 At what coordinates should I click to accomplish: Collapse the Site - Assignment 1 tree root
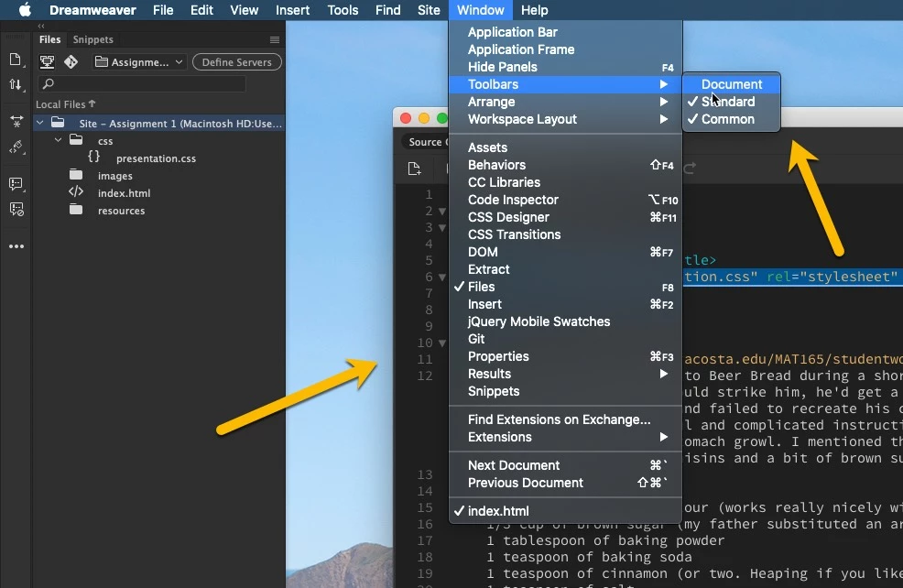coord(39,123)
